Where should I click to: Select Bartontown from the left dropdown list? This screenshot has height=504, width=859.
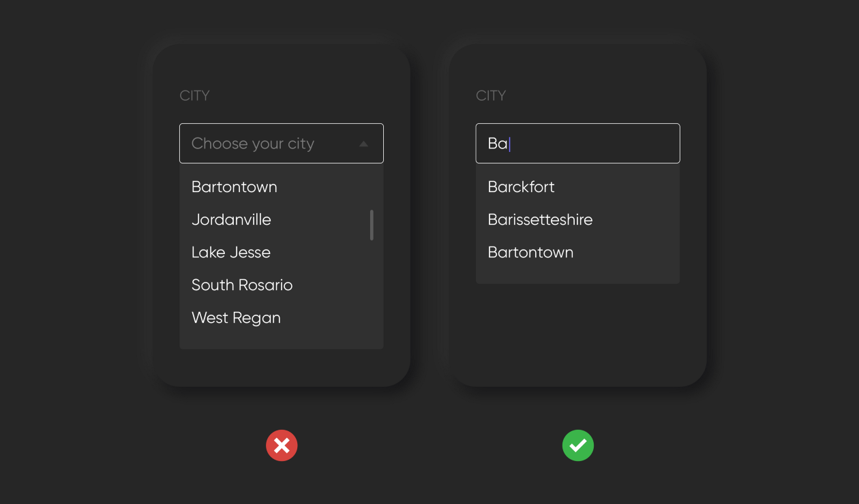coord(234,187)
